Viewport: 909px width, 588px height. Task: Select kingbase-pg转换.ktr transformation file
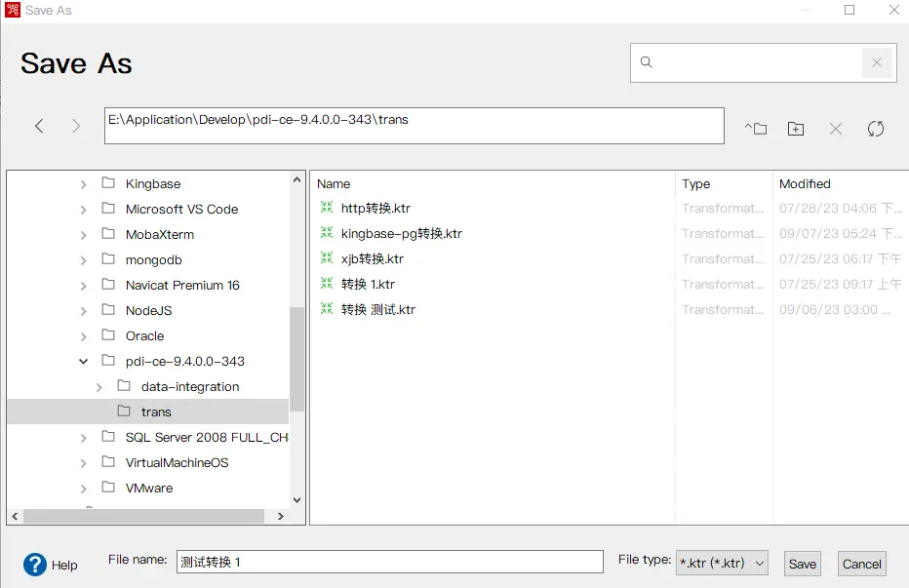click(x=401, y=233)
